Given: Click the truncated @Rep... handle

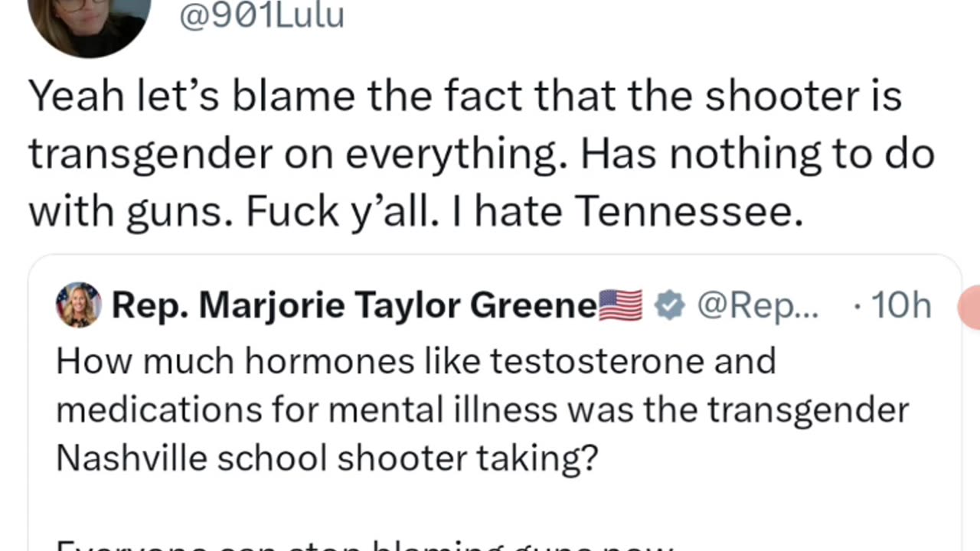Looking at the screenshot, I should click(757, 305).
